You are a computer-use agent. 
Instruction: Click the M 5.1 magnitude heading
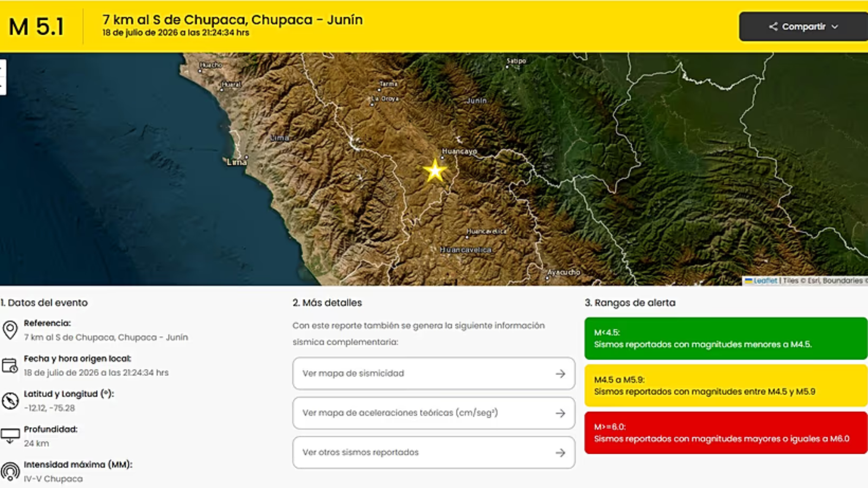(36, 27)
